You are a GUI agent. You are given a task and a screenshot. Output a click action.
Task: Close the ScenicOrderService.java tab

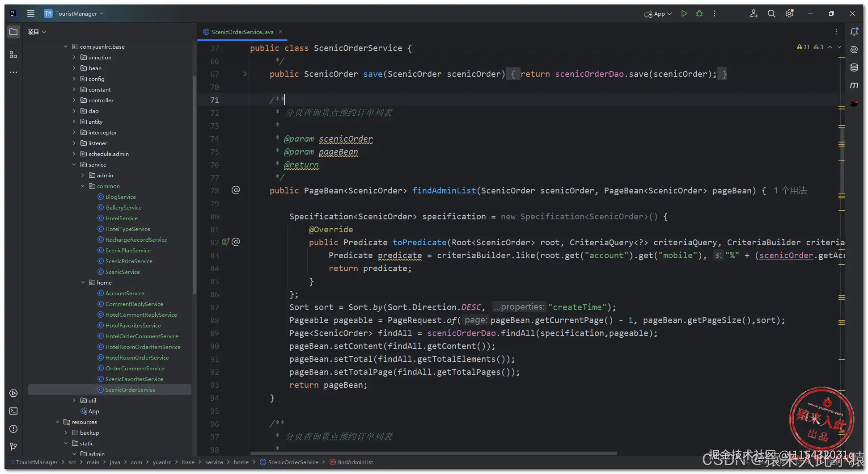[x=280, y=32]
